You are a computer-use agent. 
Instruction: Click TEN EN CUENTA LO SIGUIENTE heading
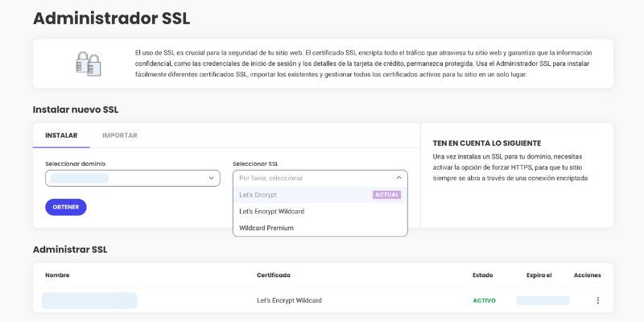coord(487,143)
